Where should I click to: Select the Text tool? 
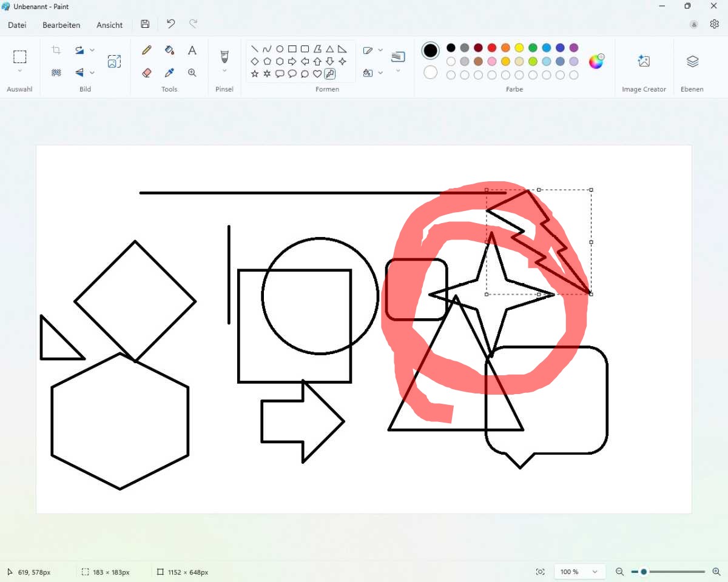tap(192, 50)
